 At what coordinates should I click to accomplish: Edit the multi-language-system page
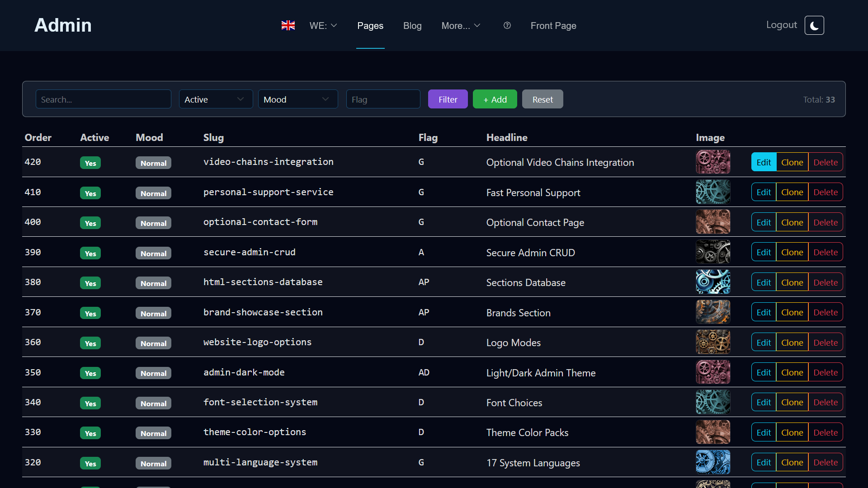[x=764, y=462]
